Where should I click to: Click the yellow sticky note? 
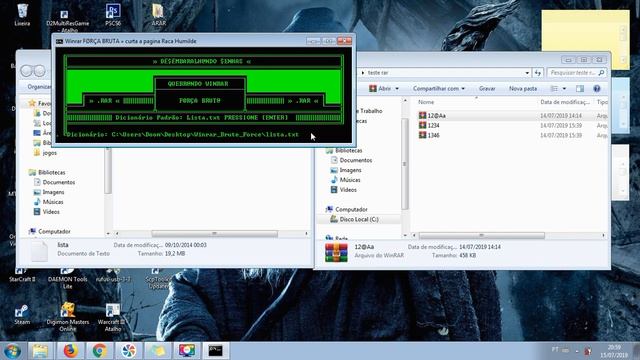(585, 40)
